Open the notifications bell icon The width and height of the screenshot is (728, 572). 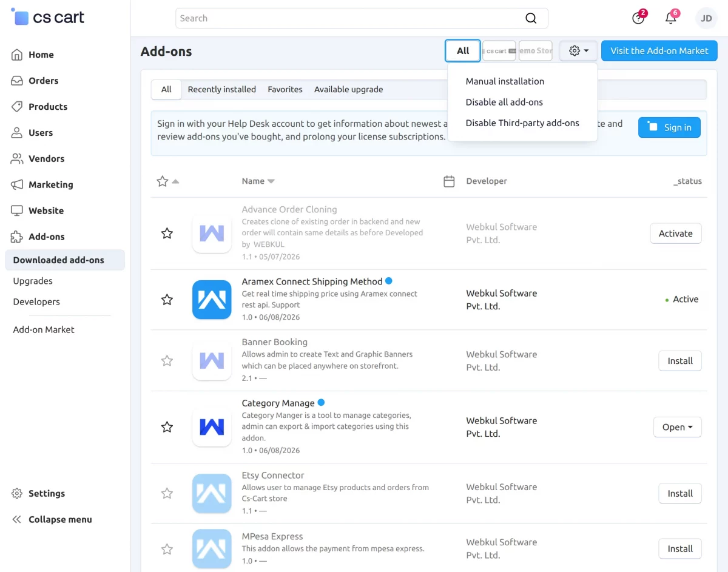(671, 18)
